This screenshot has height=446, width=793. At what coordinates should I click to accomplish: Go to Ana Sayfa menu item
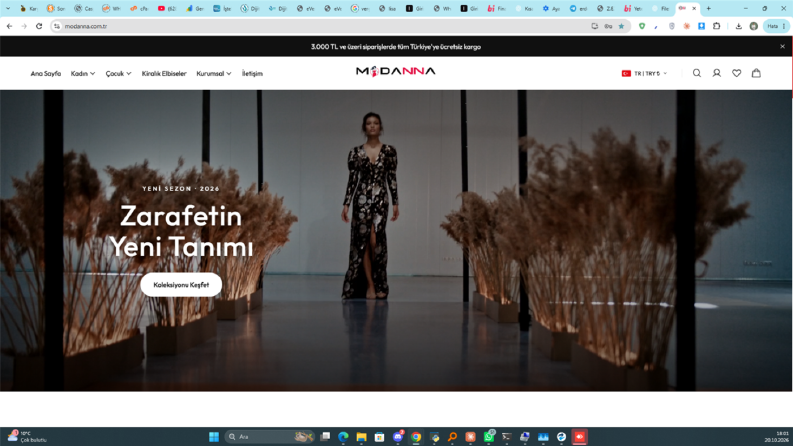click(46, 74)
